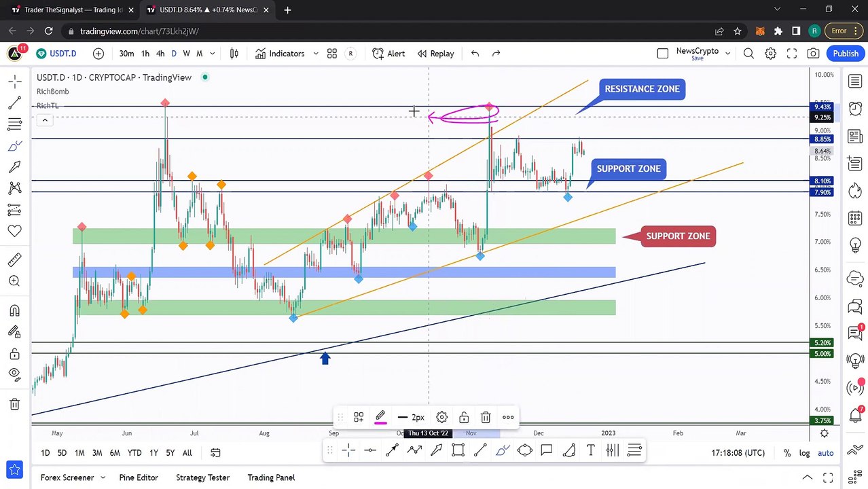868x489 pixels.
Task: Enter fullscreen mode icon
Action: coord(792,54)
